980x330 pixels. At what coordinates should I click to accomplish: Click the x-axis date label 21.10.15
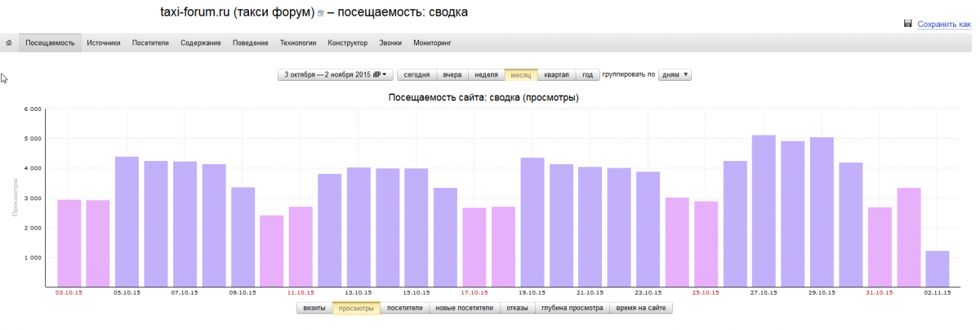[x=590, y=292]
